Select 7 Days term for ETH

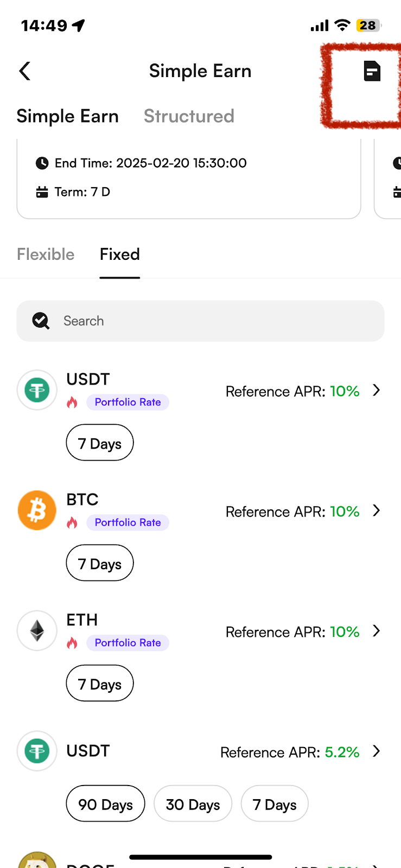coord(100,684)
